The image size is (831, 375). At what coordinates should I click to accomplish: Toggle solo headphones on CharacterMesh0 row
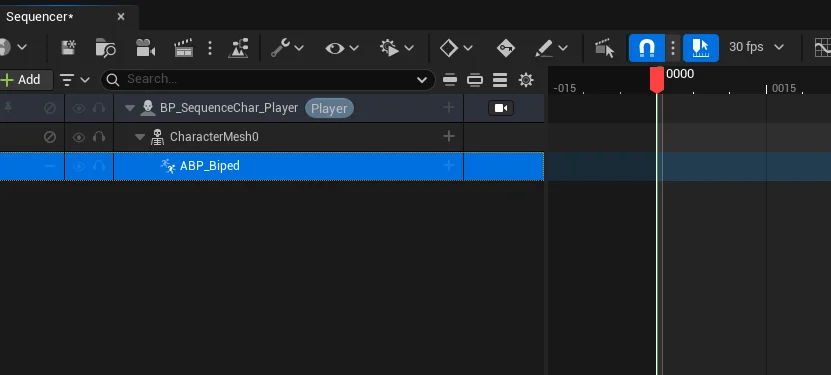pos(99,137)
